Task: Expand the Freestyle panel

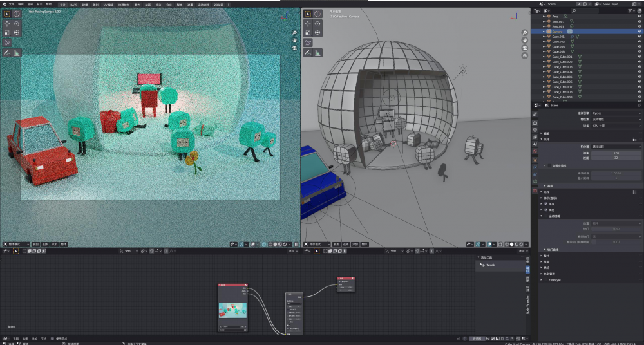Action: (x=542, y=280)
